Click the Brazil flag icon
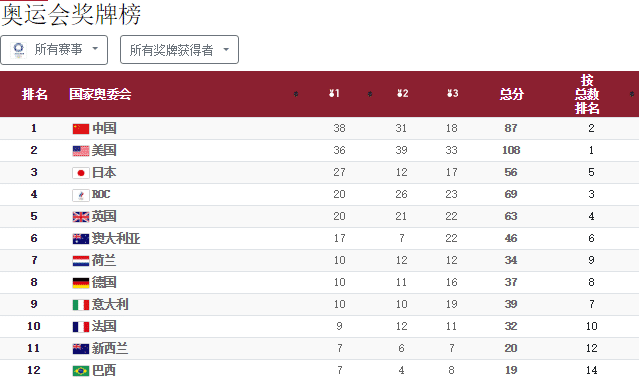Image resolution: width=639 pixels, height=381 pixels. point(81,371)
